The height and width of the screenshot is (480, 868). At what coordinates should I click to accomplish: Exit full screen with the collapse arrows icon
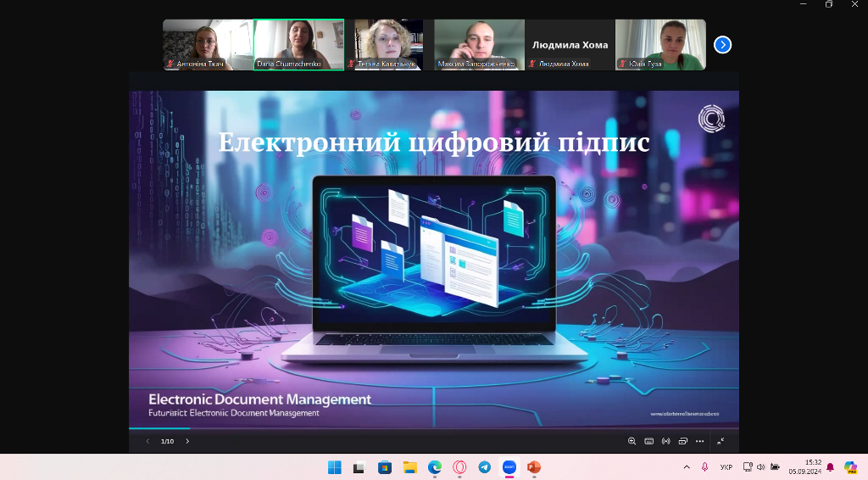(721, 441)
